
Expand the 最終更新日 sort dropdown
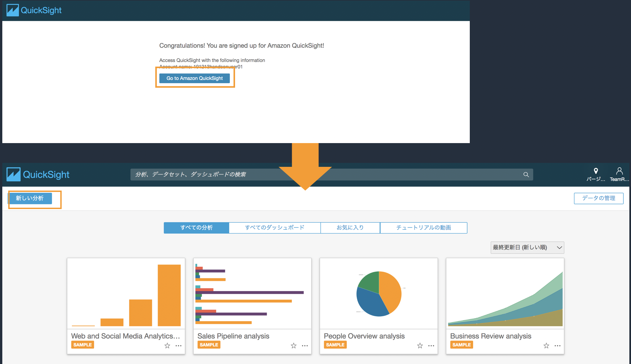pyautogui.click(x=527, y=248)
